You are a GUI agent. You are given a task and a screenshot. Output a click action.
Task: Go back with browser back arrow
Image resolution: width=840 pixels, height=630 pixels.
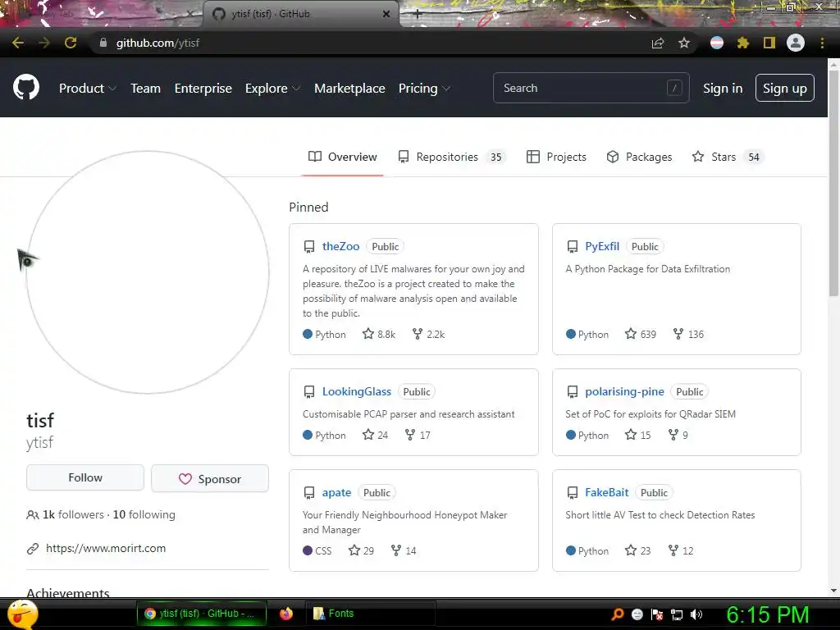(x=18, y=43)
